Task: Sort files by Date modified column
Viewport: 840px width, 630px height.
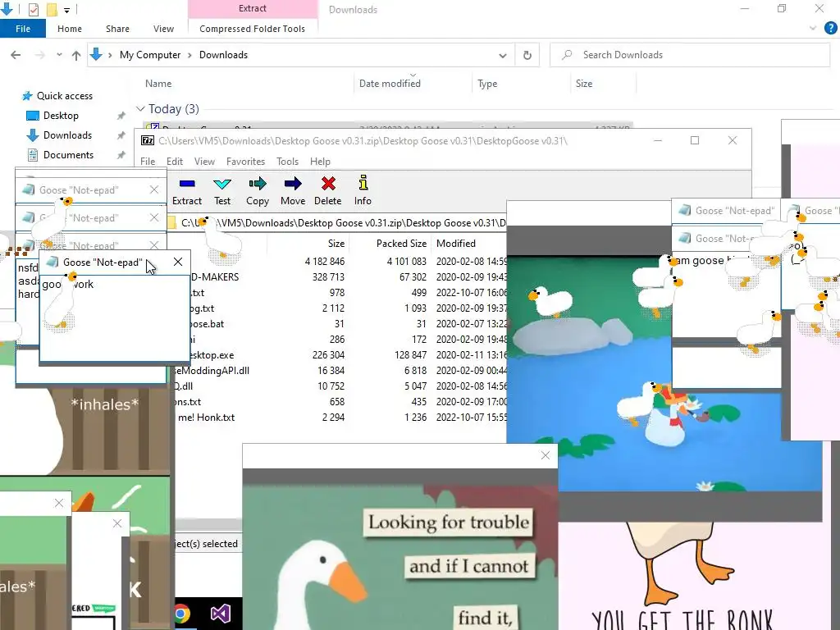Action: pyautogui.click(x=413, y=84)
